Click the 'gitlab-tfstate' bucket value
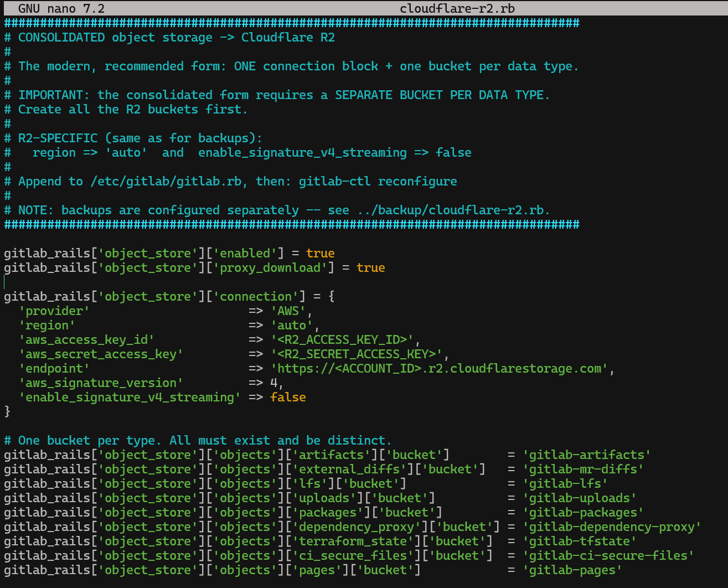Viewport: 728px width, 588px height. (580, 541)
